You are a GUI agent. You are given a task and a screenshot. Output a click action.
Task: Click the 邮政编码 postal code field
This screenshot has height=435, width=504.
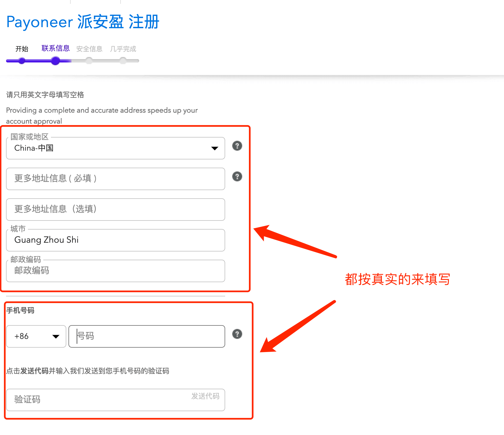pyautogui.click(x=116, y=271)
